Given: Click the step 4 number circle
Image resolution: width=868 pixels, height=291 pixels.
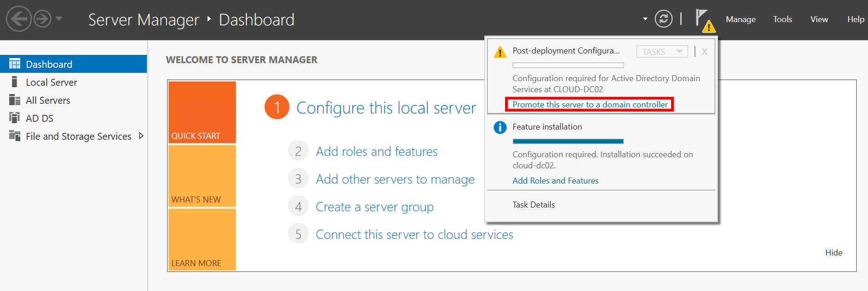Looking at the screenshot, I should (x=298, y=206).
